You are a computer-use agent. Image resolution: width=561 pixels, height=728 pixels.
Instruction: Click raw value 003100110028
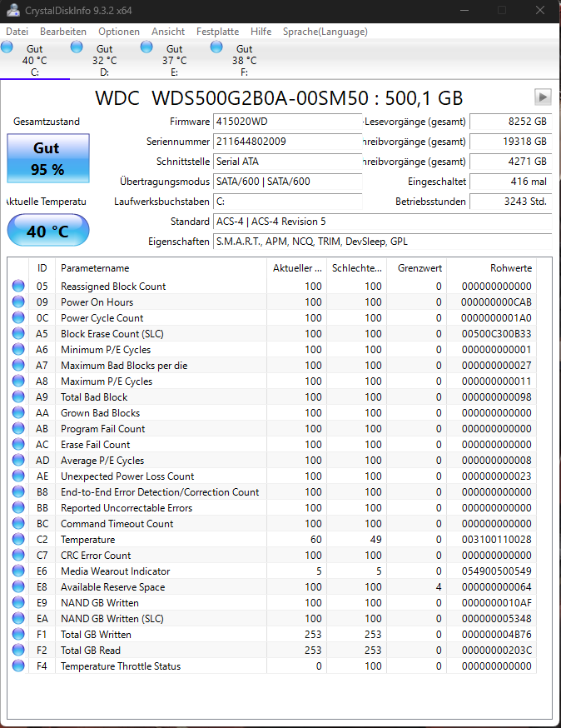(497, 540)
